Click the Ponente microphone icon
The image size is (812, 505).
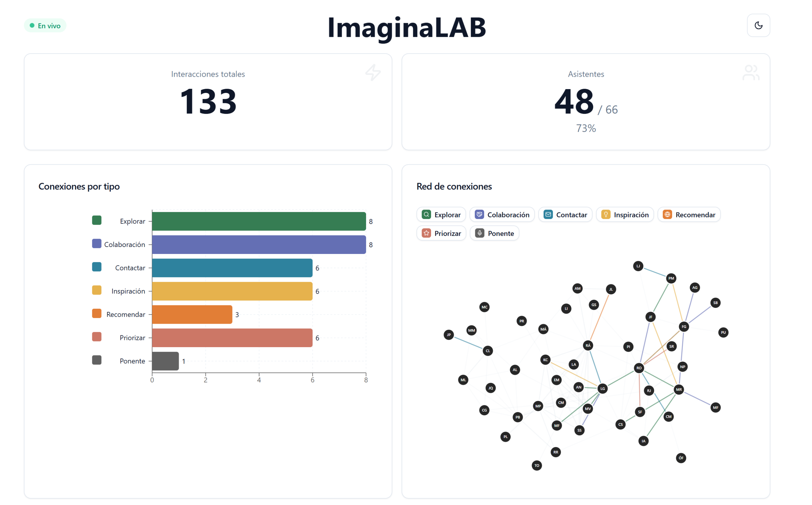[480, 233]
